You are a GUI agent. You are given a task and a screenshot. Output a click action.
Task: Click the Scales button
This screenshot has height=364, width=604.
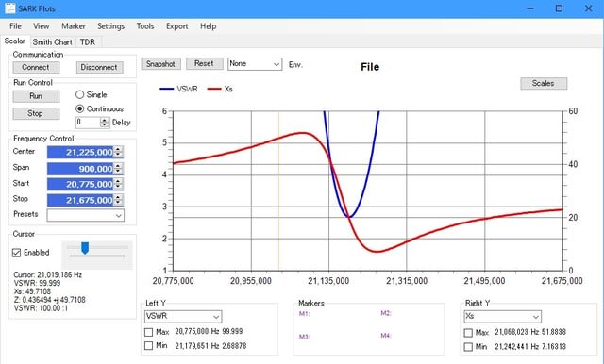click(x=544, y=84)
